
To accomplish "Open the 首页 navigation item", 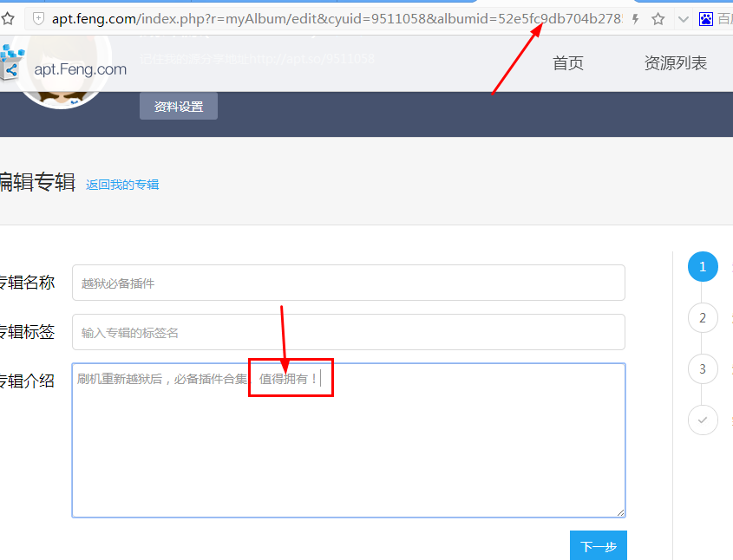I will (568, 63).
